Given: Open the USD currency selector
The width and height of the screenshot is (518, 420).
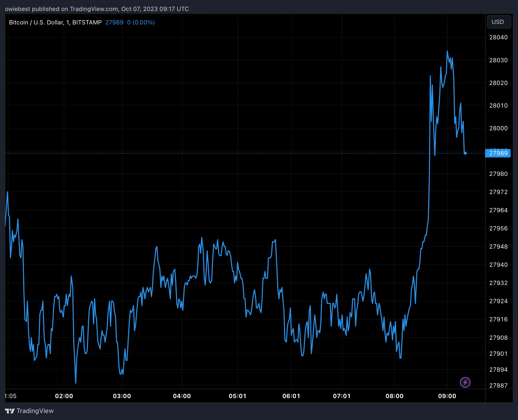Looking at the screenshot, I should (x=499, y=22).
